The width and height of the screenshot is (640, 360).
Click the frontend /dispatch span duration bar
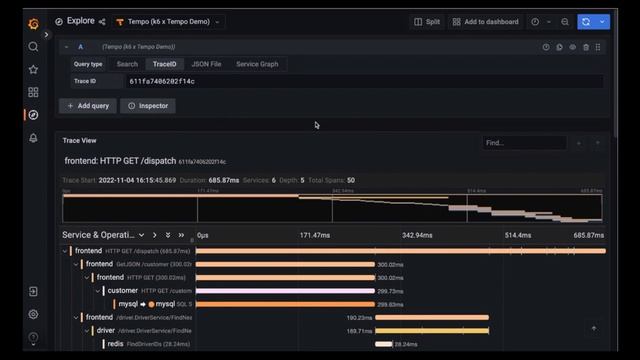(401, 251)
